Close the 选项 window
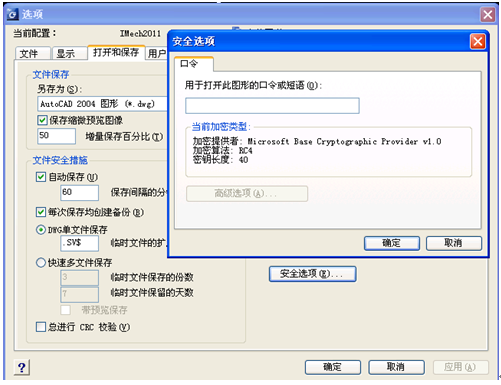This screenshot has height=385, width=501. [488, 15]
